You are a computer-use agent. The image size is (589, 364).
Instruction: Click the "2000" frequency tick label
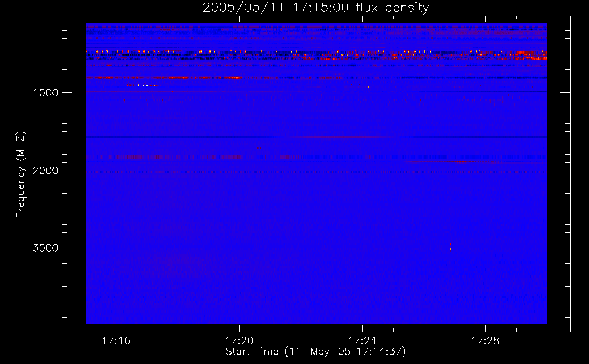tap(46, 170)
